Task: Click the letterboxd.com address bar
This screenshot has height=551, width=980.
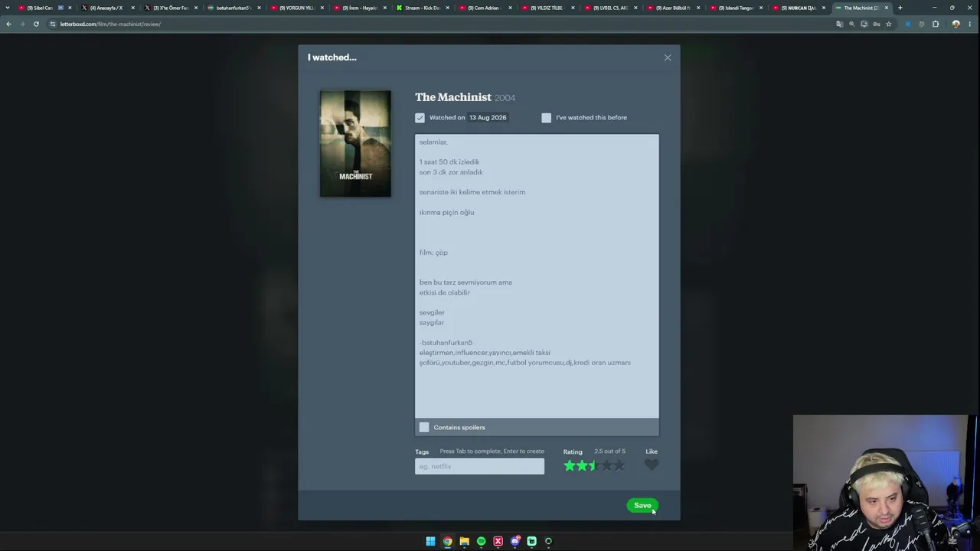Action: point(444,24)
